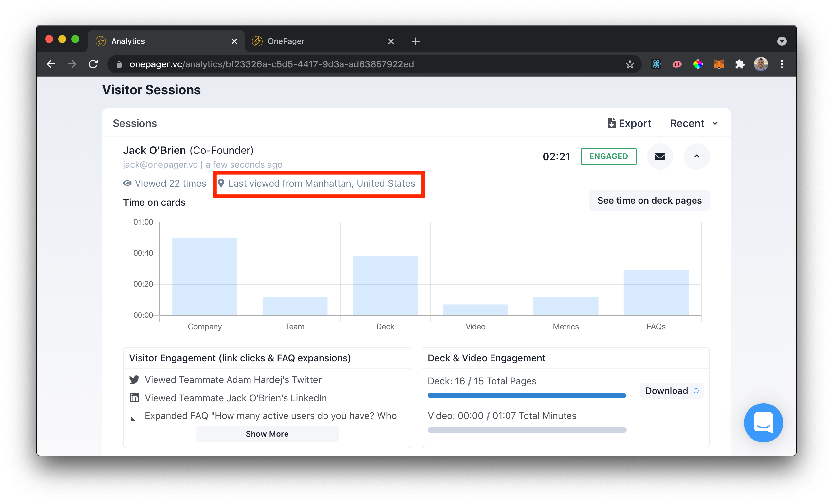Click the Export button
833x504 pixels.
pyautogui.click(x=629, y=123)
